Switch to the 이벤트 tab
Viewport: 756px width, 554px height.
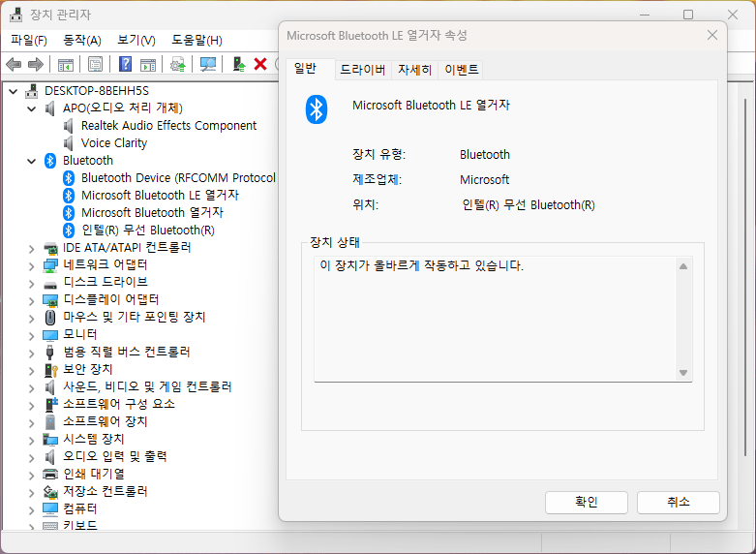(x=461, y=70)
